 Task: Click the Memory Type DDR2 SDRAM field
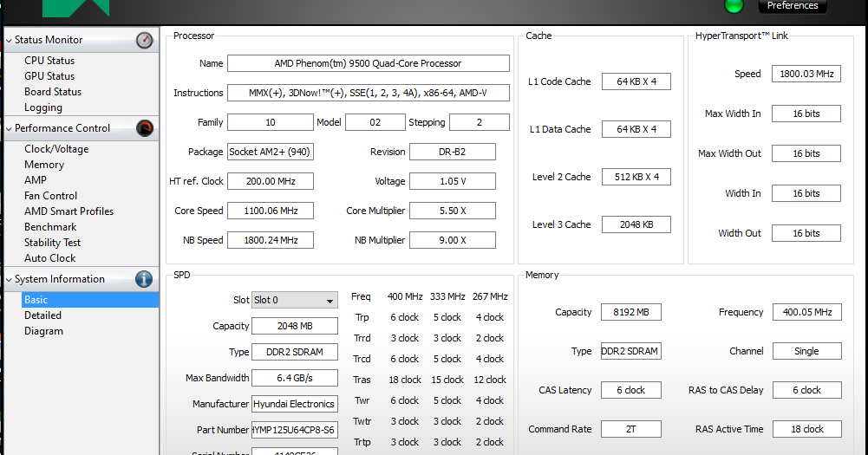(631, 351)
